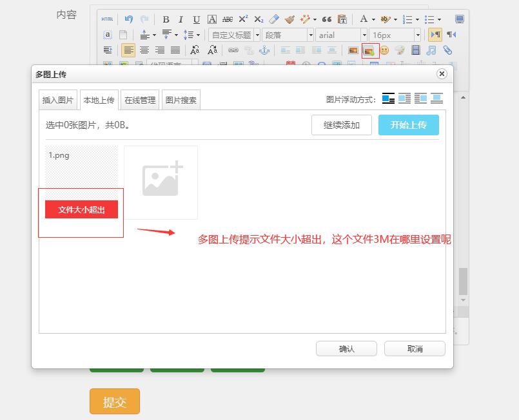Click the music note icon

click(431, 50)
